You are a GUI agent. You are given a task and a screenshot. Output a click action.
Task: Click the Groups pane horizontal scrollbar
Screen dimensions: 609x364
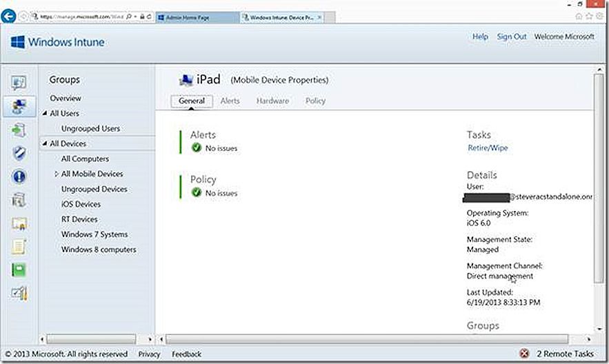[91, 340]
